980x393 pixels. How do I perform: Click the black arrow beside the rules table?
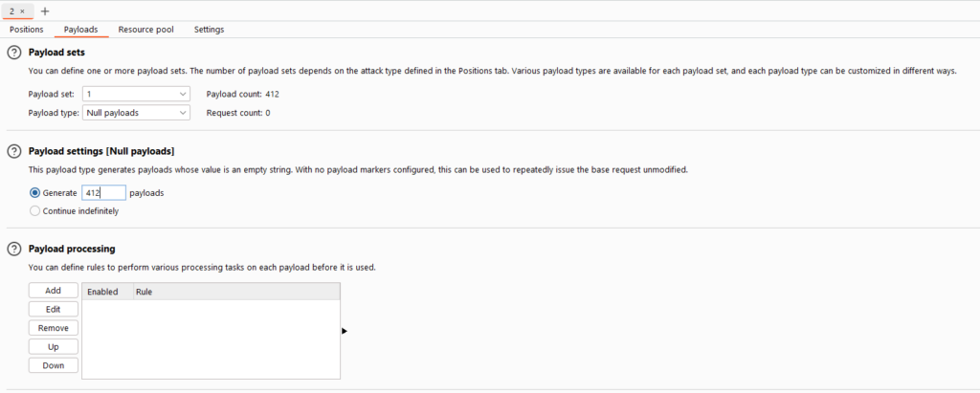[345, 331]
